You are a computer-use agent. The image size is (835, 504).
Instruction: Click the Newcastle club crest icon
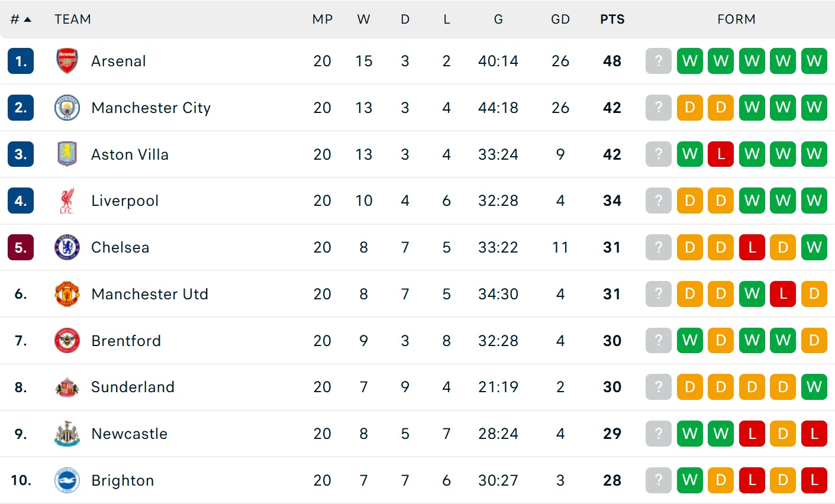[67, 434]
